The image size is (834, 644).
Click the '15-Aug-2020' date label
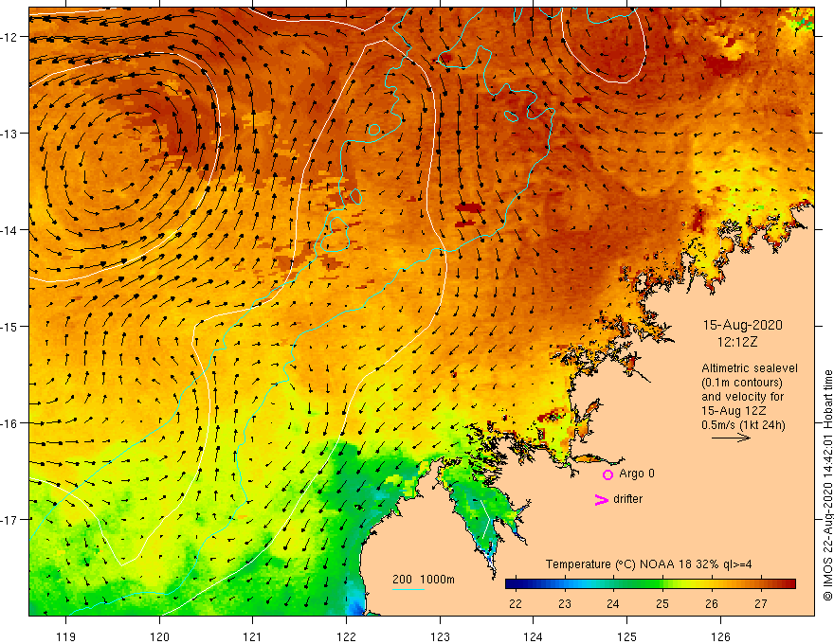[742, 325]
